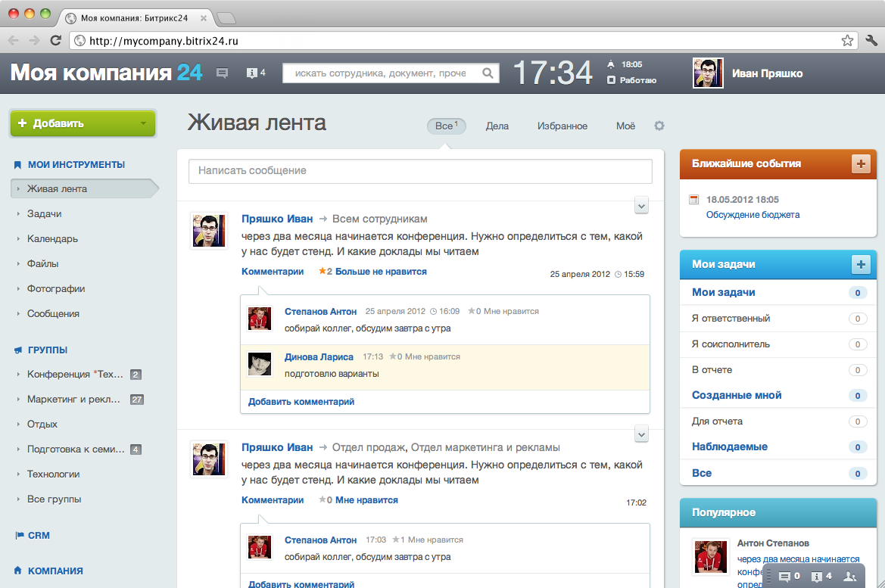Viewport: 885px width, 588px height.
Task: Go forward in browser history
Action: point(34,41)
